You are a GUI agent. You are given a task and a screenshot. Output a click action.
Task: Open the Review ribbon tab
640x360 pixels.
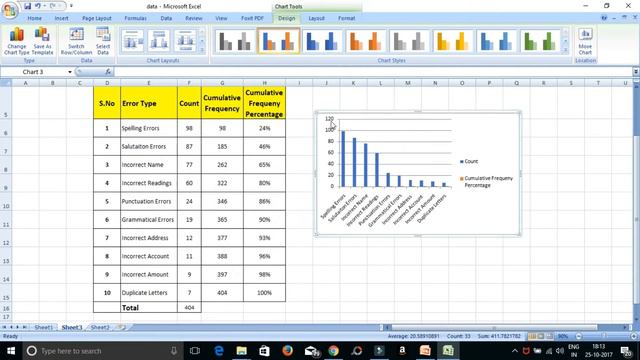click(x=193, y=18)
